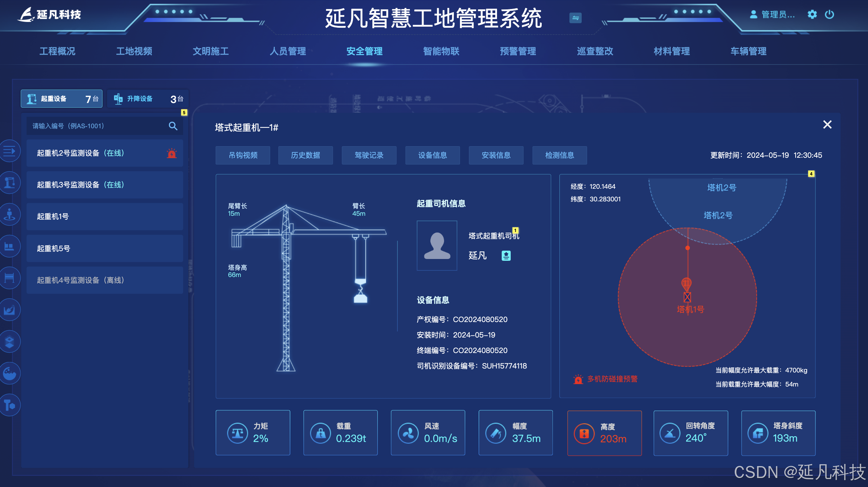
Task: Click the scaffold frame sidebar icon
Action: coord(10,278)
